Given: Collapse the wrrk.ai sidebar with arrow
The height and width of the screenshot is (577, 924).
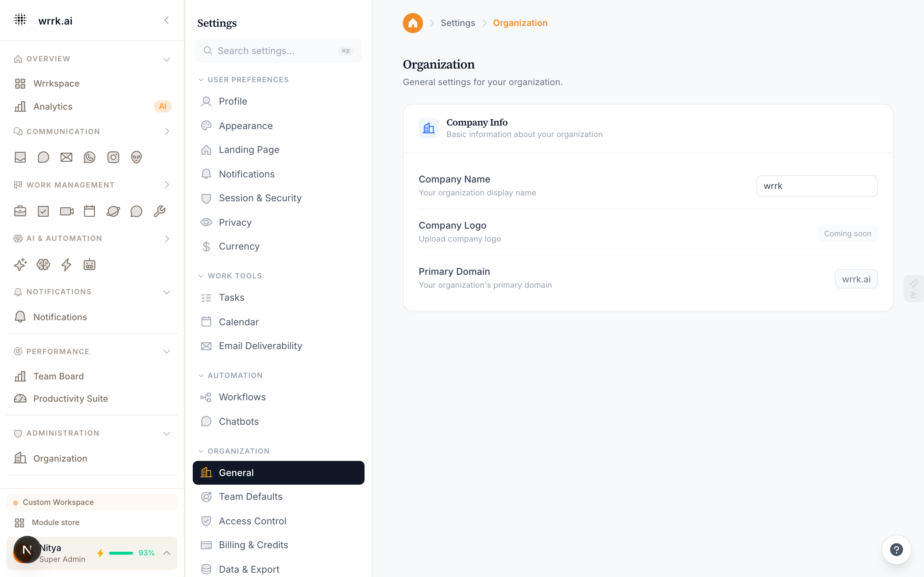Looking at the screenshot, I should tap(166, 20).
